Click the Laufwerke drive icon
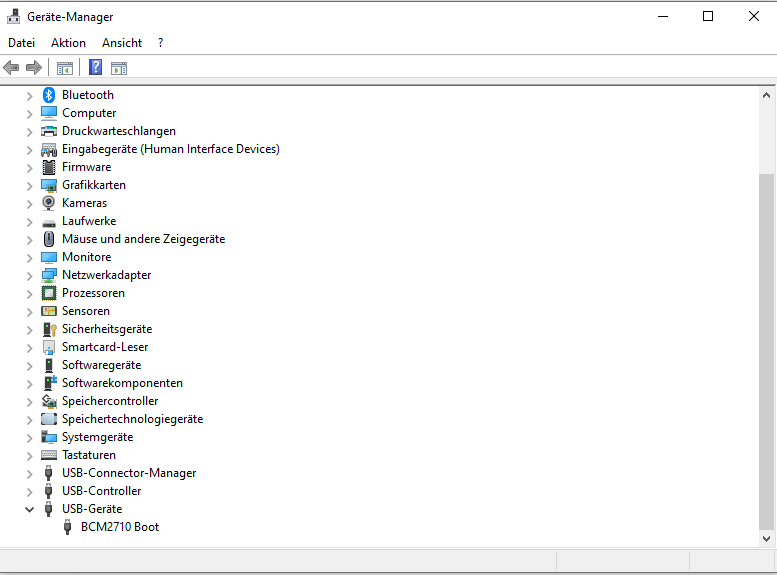Screen dimensions: 777x575 (49, 223)
